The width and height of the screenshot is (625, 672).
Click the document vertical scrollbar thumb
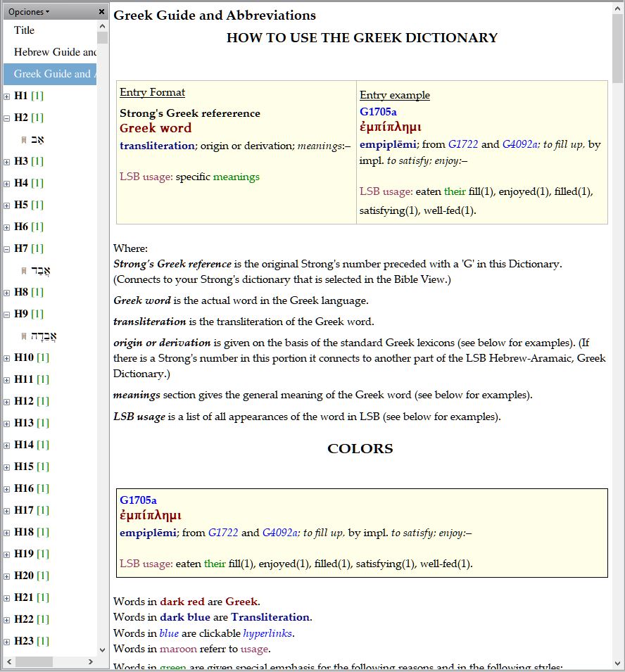point(618,49)
